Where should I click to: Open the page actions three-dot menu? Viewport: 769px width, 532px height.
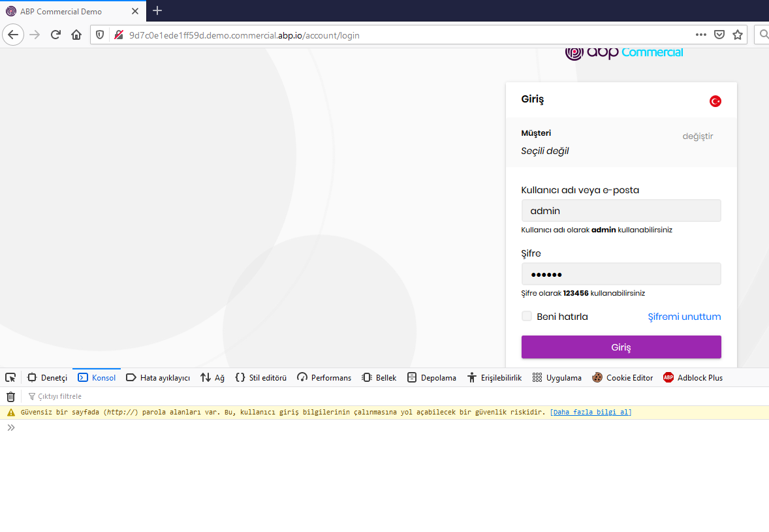(700, 35)
